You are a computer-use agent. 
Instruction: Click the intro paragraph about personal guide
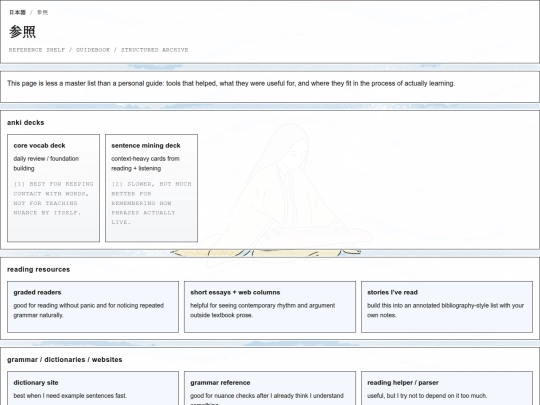pos(231,83)
